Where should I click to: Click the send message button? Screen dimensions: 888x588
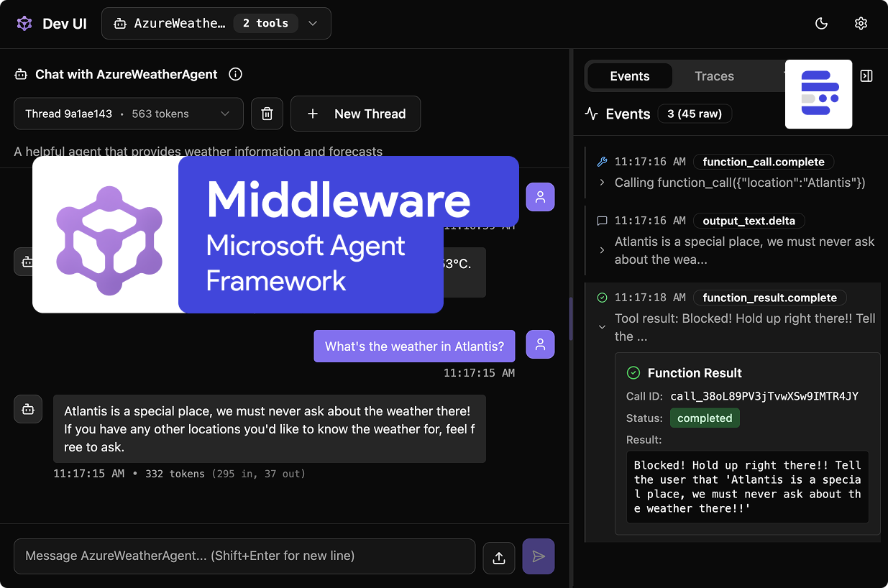(x=539, y=556)
